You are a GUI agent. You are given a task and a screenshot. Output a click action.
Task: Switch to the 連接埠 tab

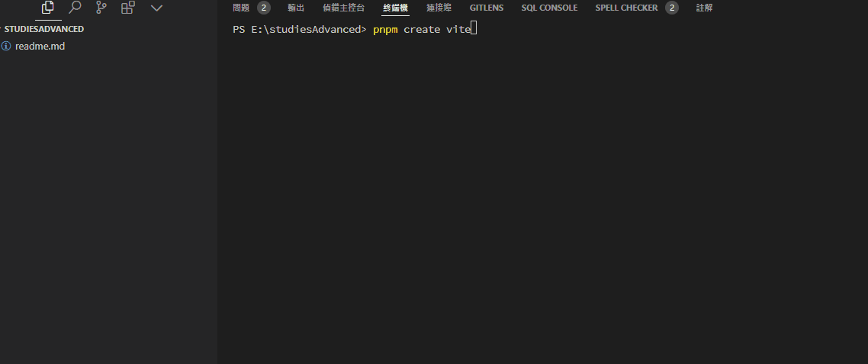coord(439,8)
